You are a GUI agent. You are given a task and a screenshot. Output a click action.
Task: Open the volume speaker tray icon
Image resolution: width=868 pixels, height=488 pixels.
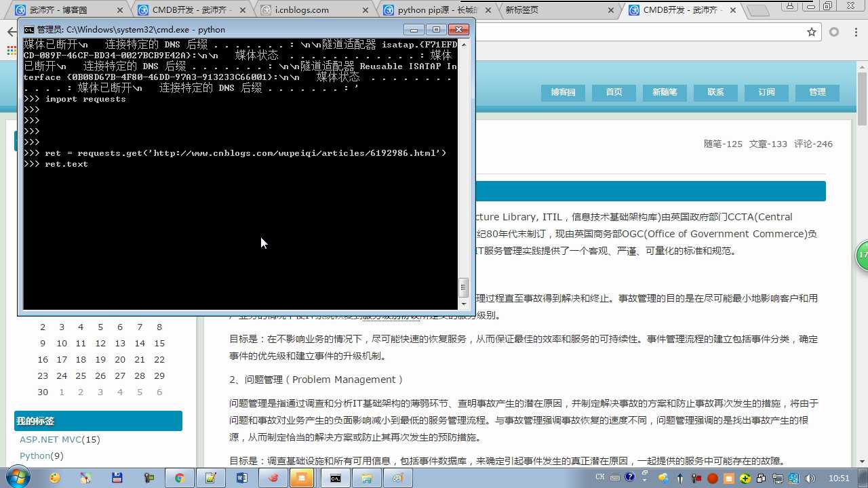tap(810, 478)
